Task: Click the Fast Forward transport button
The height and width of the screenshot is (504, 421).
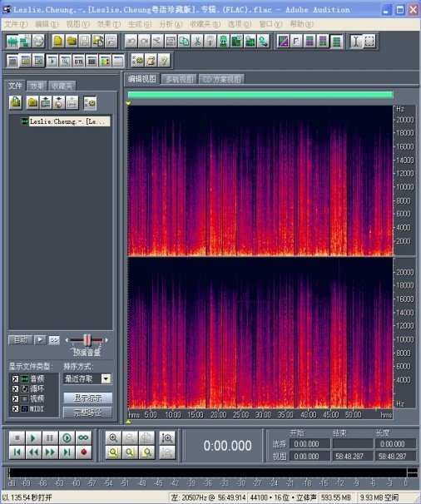Action: (x=50, y=452)
